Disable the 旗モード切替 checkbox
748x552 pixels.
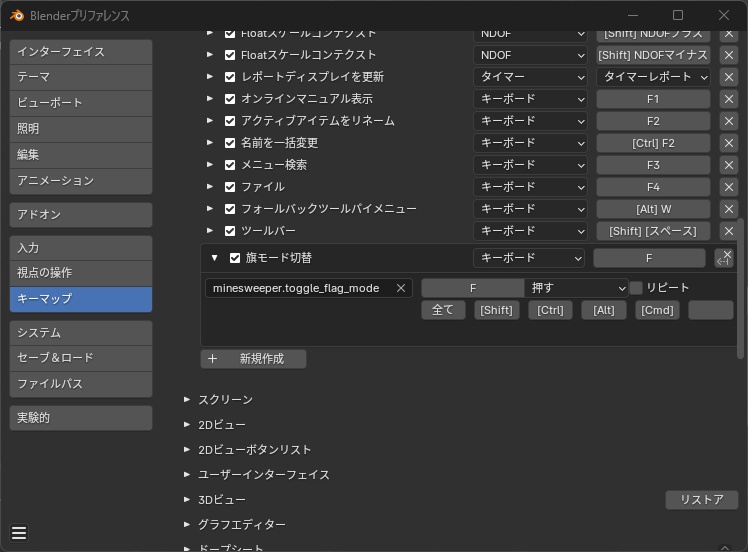(x=235, y=258)
